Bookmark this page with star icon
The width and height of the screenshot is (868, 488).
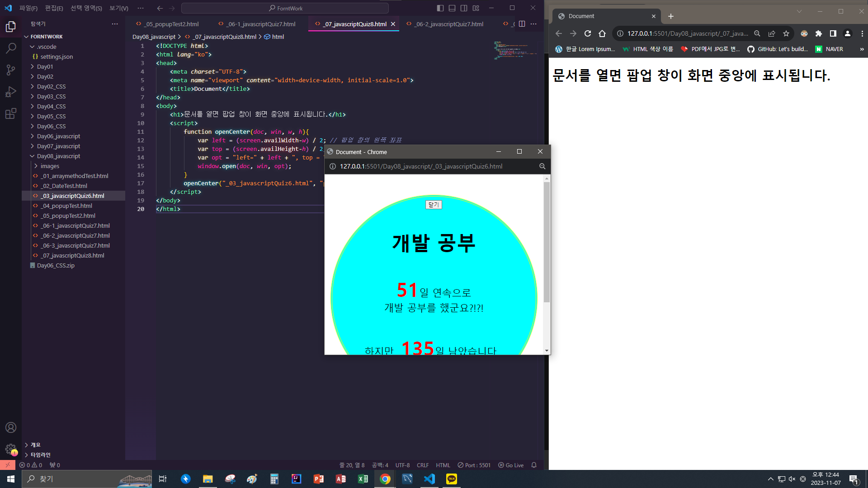pyautogui.click(x=786, y=33)
